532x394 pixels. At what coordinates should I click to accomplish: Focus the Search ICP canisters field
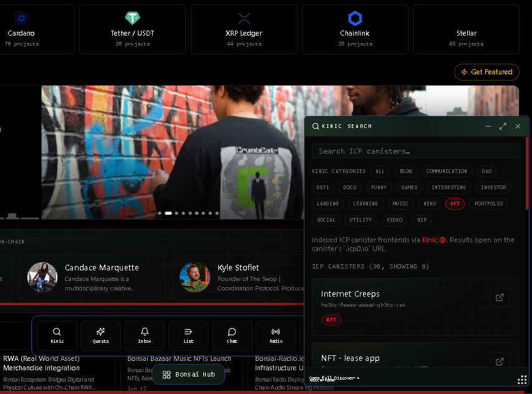415,151
